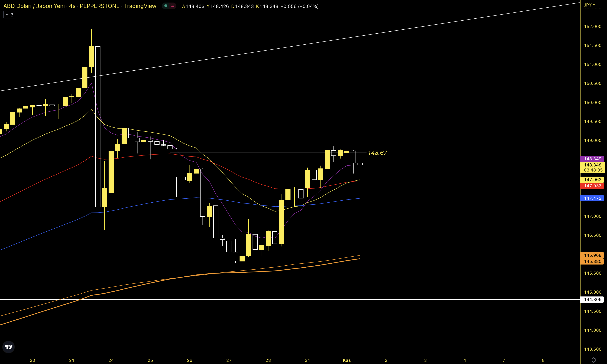This screenshot has height=364, width=607.
Task: Select the 144.805 horizontal line price tag
Action: point(592,300)
